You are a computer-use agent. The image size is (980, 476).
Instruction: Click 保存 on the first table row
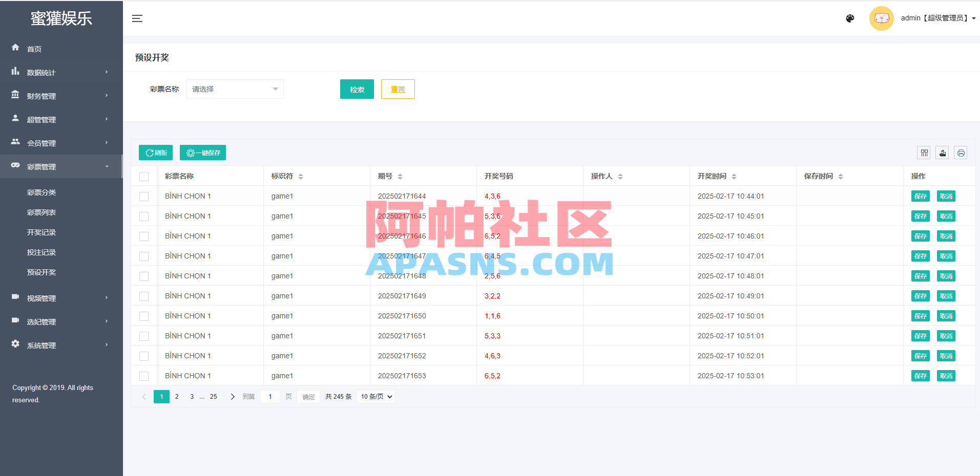[920, 196]
